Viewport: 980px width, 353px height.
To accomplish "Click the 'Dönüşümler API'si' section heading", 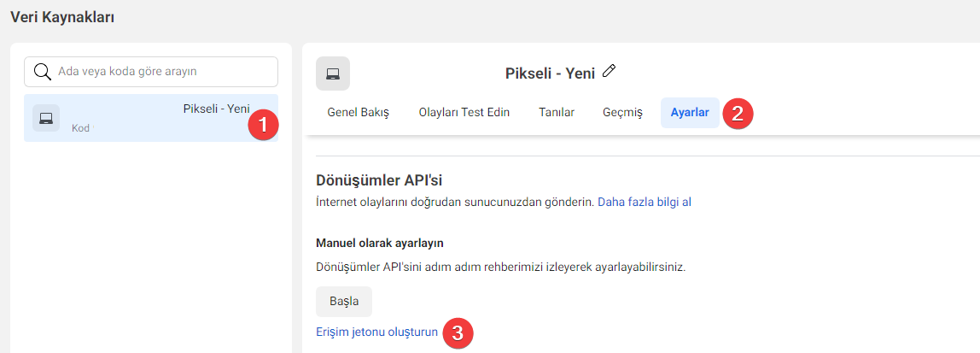I will [x=379, y=181].
